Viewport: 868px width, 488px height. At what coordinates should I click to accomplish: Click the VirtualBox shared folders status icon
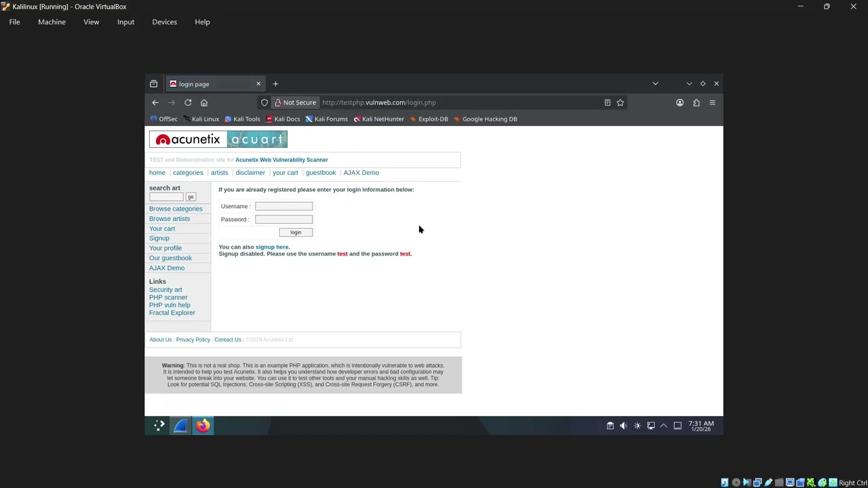(x=779, y=483)
